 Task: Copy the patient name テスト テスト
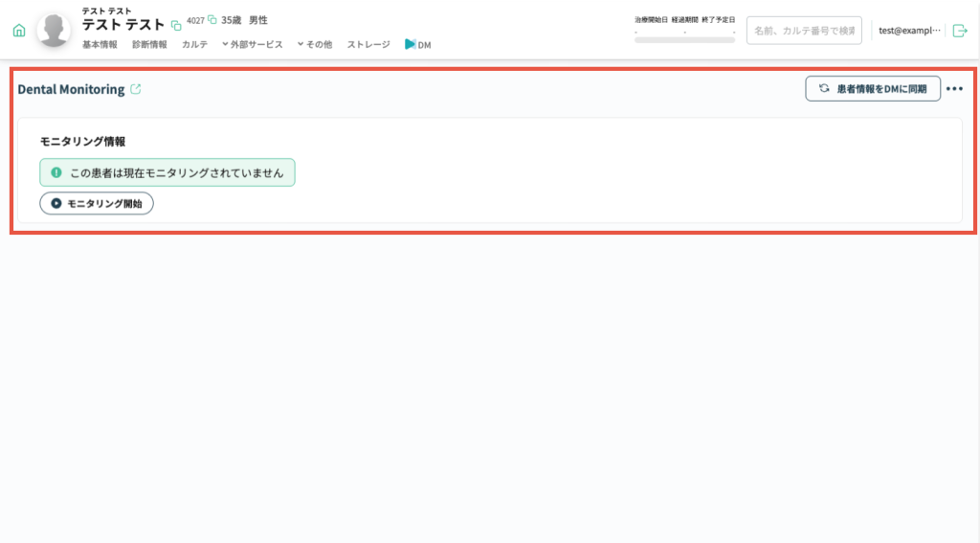click(176, 25)
